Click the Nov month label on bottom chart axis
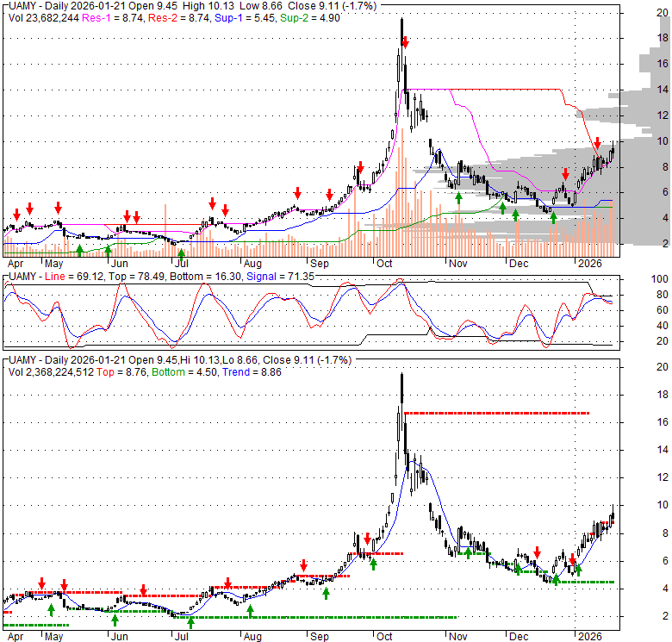The image size is (672, 642). click(x=457, y=637)
